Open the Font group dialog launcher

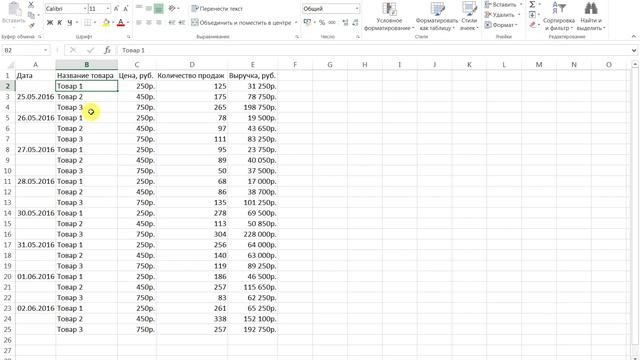tap(129, 37)
